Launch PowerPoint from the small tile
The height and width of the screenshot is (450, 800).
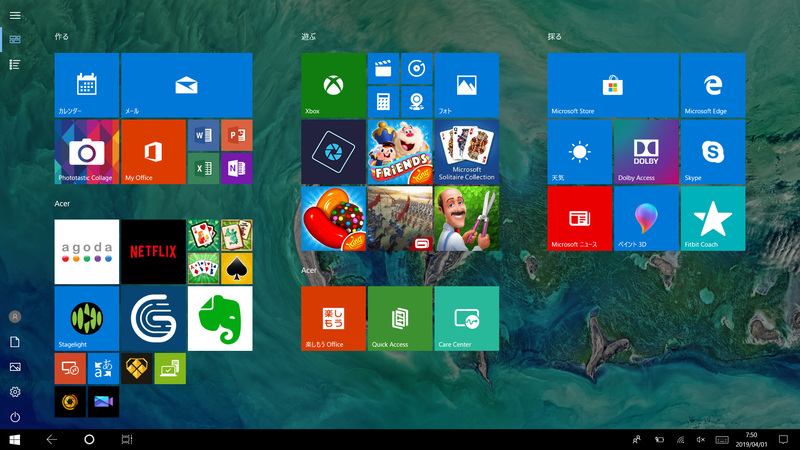(x=237, y=135)
